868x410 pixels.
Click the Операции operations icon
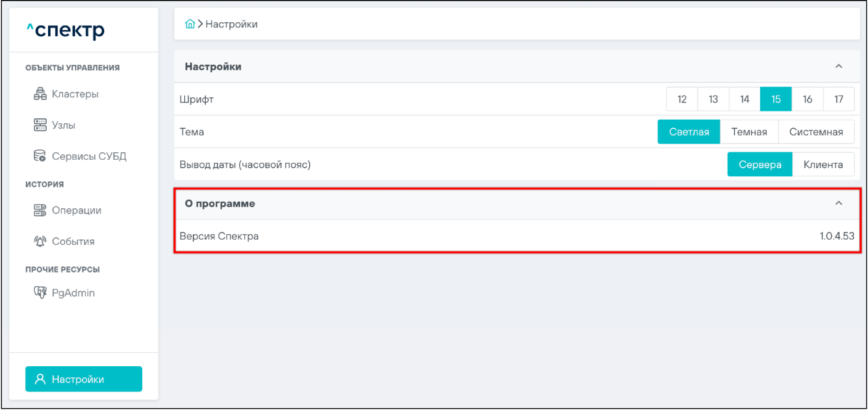coord(40,210)
